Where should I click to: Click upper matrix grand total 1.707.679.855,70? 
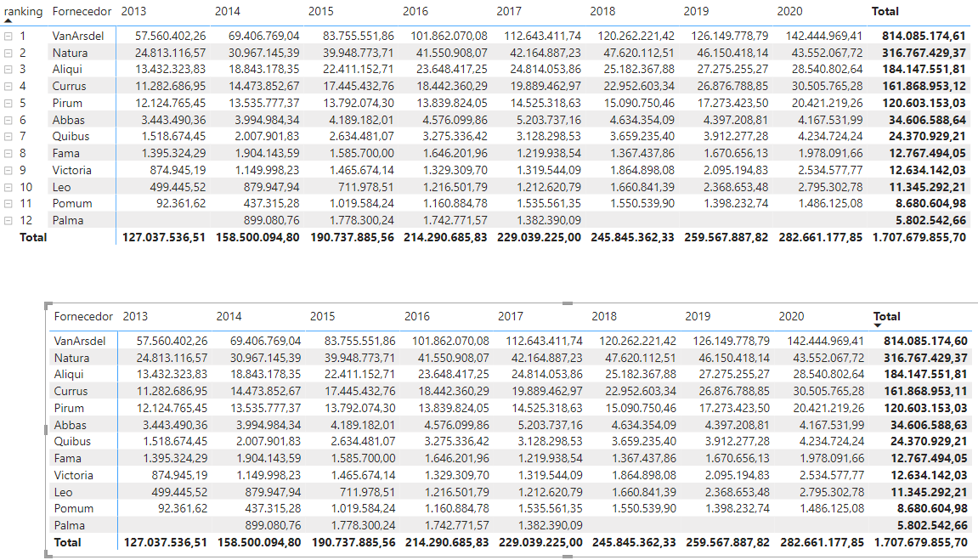point(919,237)
